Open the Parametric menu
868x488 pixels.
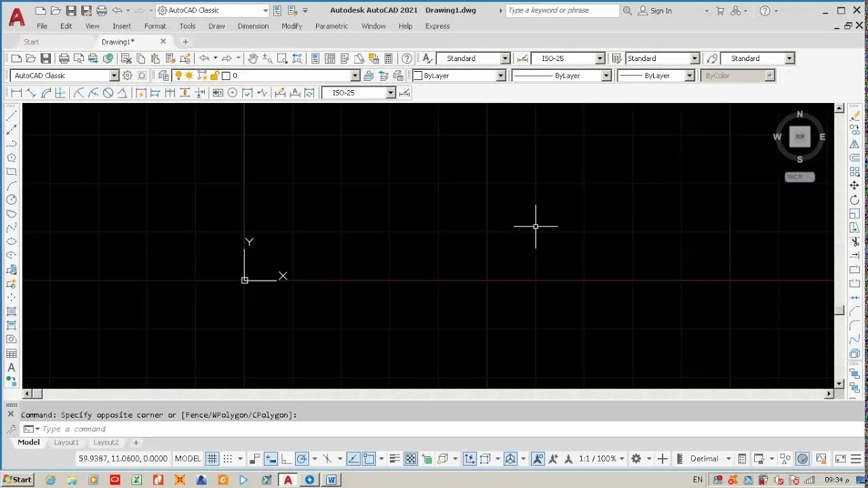tap(332, 26)
